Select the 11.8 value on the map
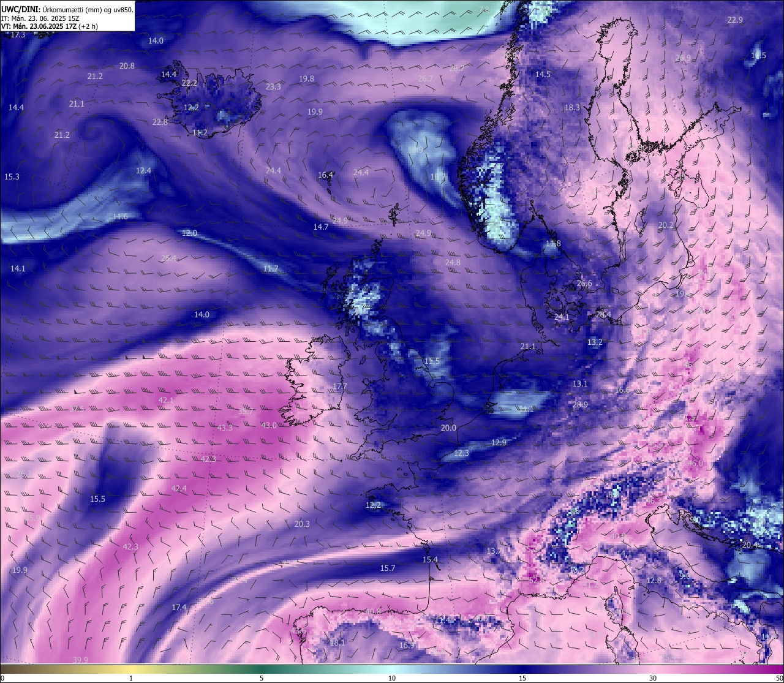The width and height of the screenshot is (784, 683). pyautogui.click(x=553, y=244)
